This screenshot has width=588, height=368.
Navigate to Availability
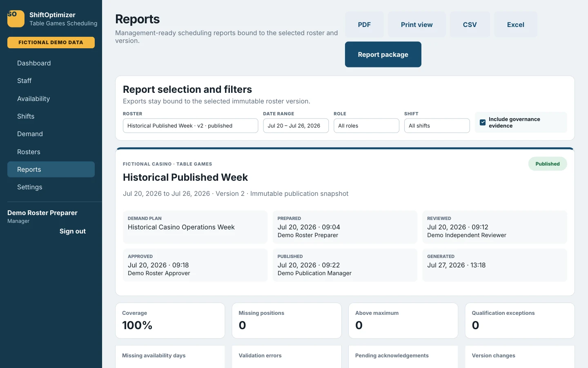(x=51, y=99)
